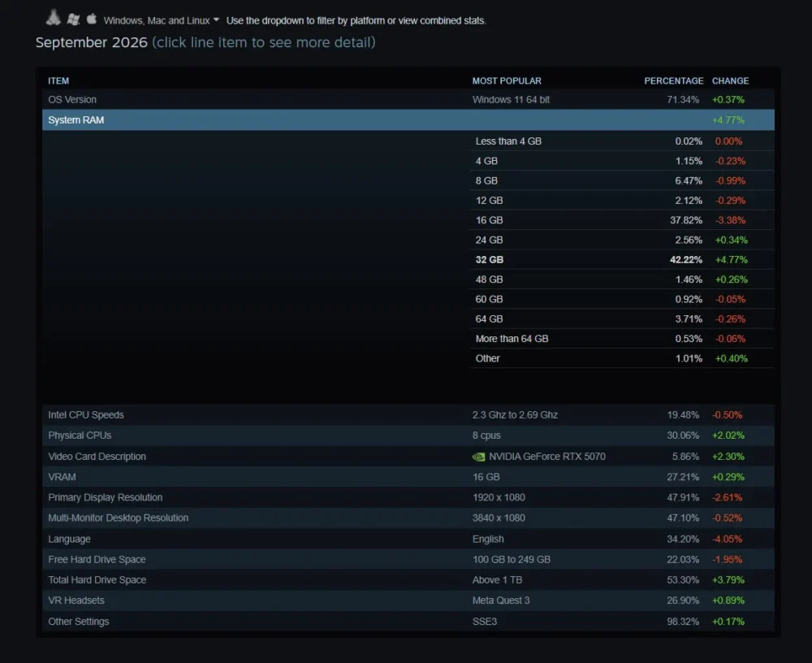Expand the Physical CPUs row

[408, 435]
